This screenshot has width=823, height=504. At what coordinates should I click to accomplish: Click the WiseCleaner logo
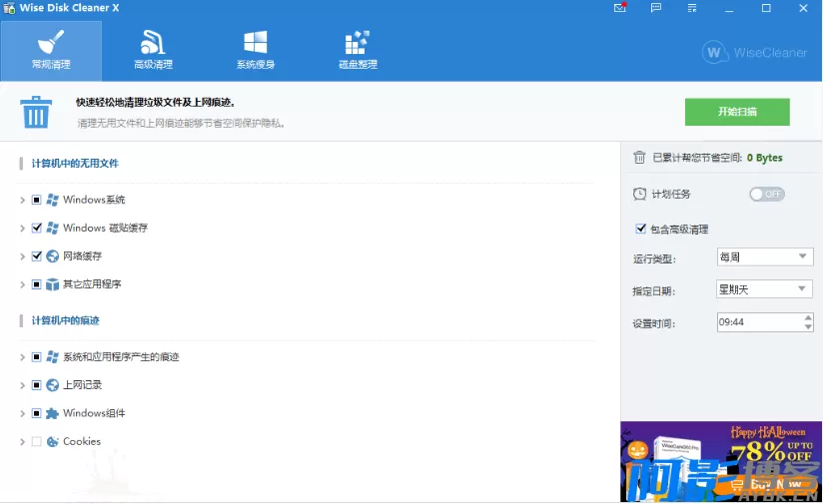tap(755, 53)
